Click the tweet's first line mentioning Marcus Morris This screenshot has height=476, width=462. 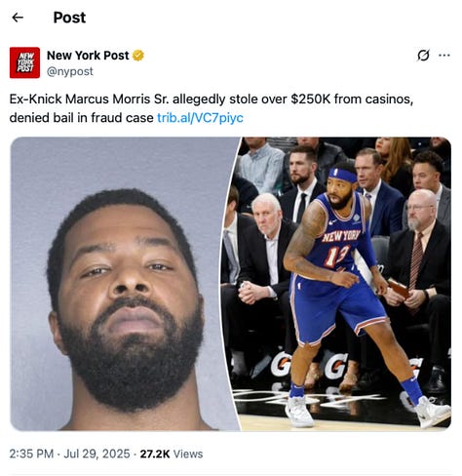coord(212,99)
